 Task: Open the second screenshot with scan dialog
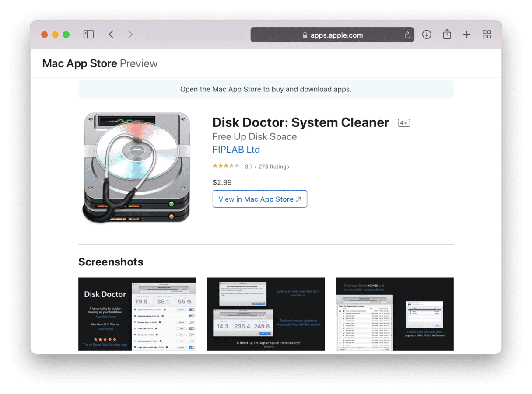266,314
